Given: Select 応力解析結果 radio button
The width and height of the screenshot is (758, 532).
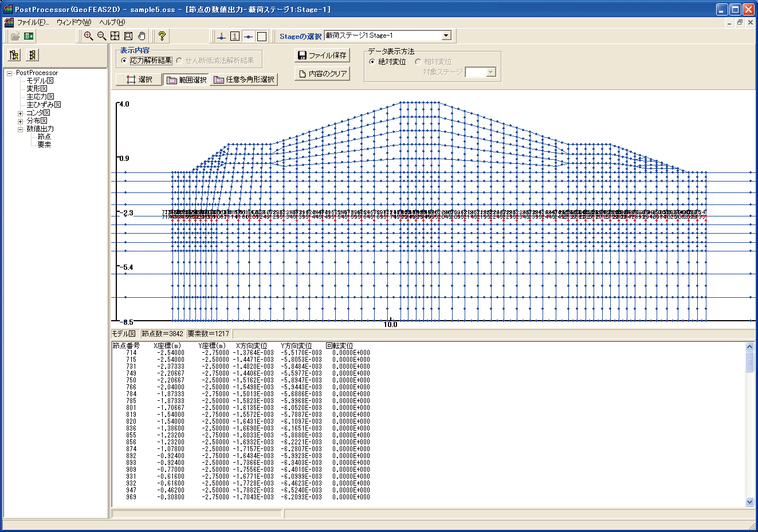Looking at the screenshot, I should (x=124, y=61).
